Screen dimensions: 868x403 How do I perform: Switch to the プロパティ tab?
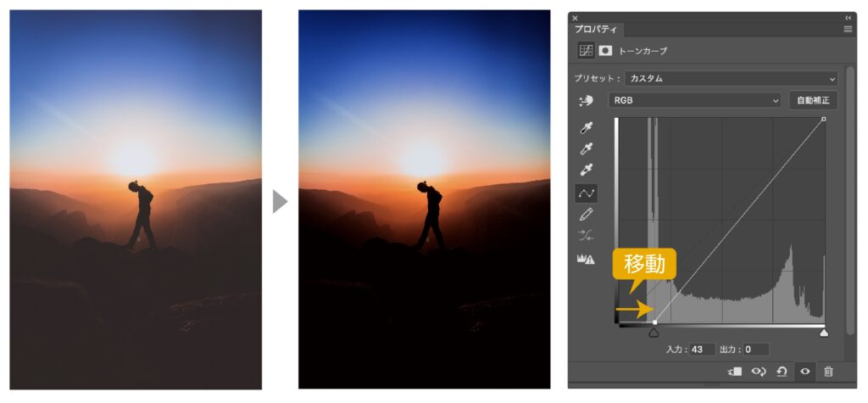tap(596, 30)
